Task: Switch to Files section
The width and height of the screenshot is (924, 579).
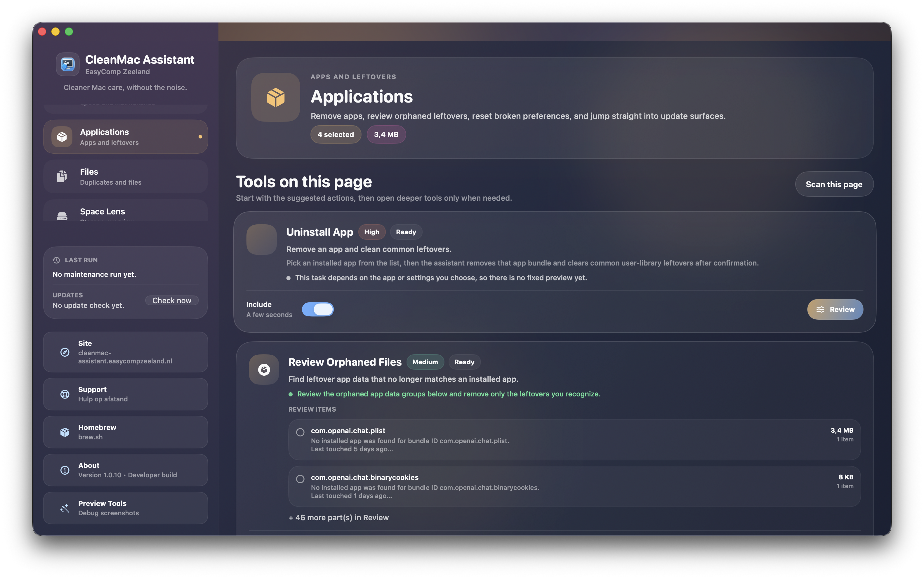Action: (125, 176)
